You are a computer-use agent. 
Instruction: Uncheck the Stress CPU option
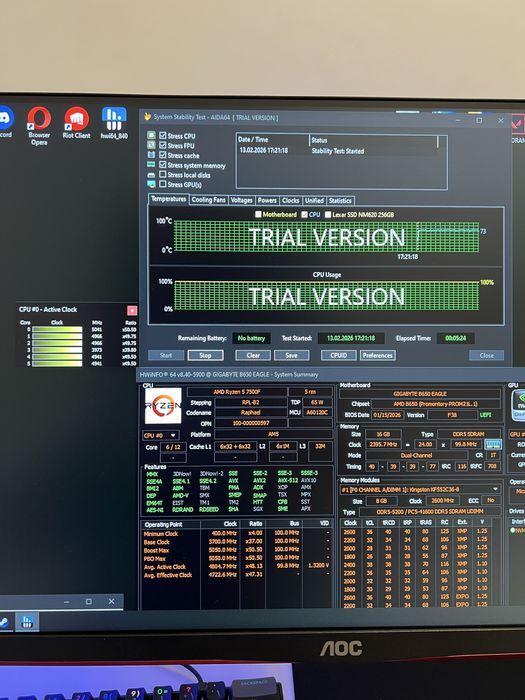[x=163, y=135]
